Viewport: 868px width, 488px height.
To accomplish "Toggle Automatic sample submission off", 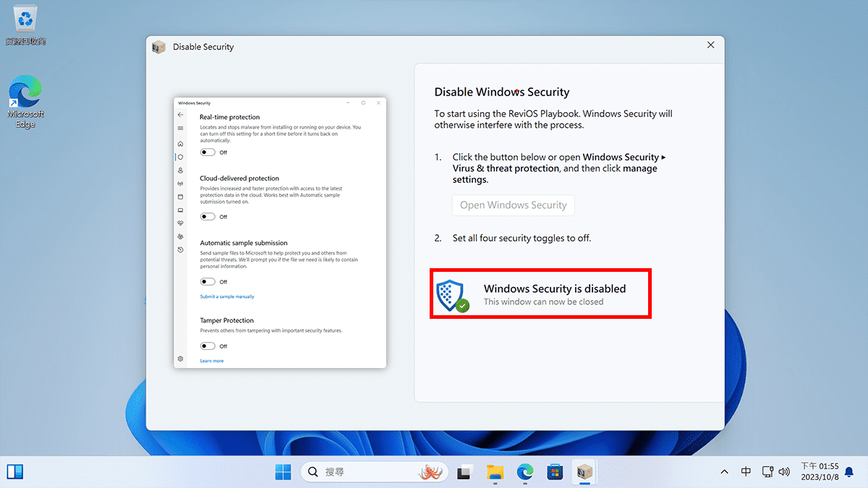I will [x=208, y=281].
